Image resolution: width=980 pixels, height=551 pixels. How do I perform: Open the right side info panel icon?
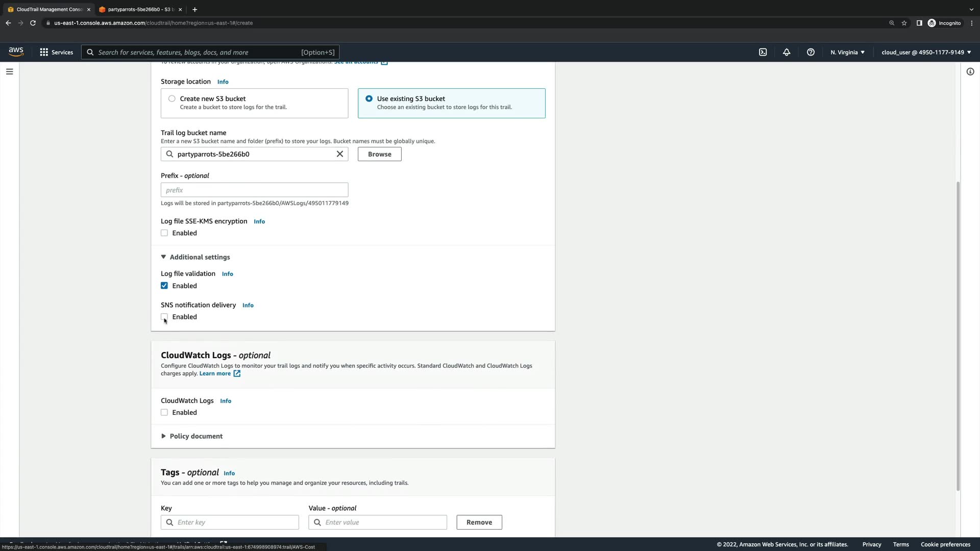[970, 71]
